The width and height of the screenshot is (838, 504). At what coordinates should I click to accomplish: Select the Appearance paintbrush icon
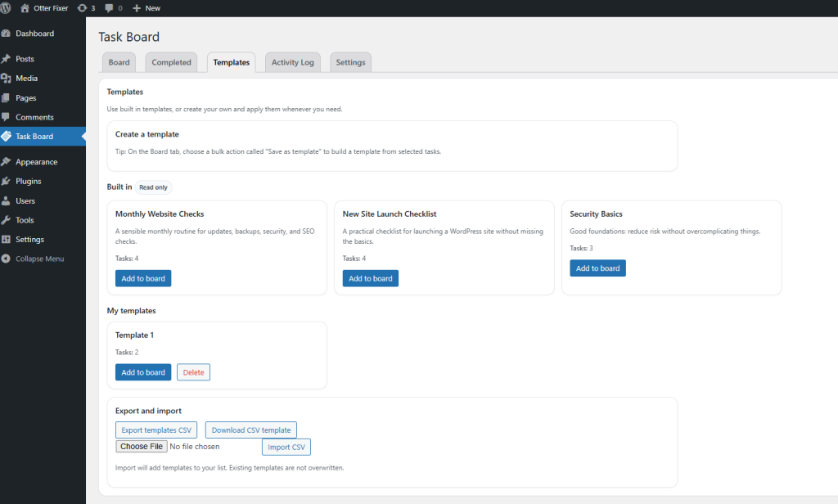click(11, 161)
